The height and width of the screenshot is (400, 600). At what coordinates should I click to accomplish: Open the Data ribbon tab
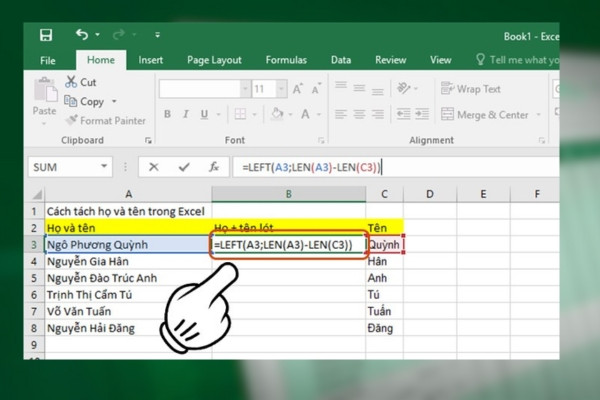pos(341,60)
